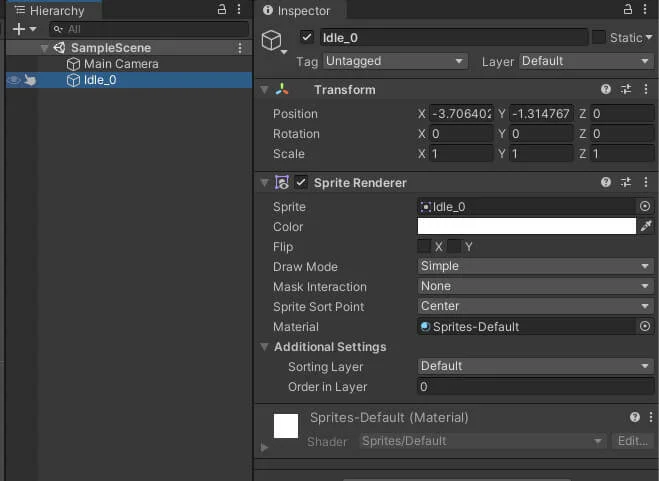Viewport: 659px width, 481px height.
Task: Toggle scene picking hand for Idle_0
Action: [30, 79]
